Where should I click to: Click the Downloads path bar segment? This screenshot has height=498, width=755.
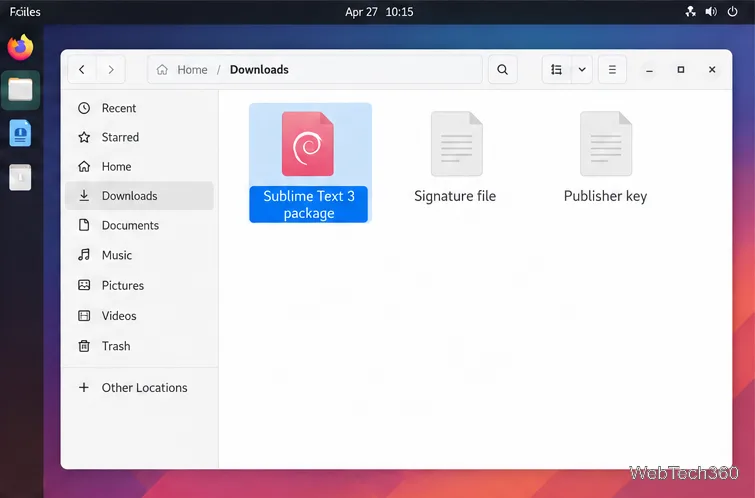pyautogui.click(x=259, y=70)
